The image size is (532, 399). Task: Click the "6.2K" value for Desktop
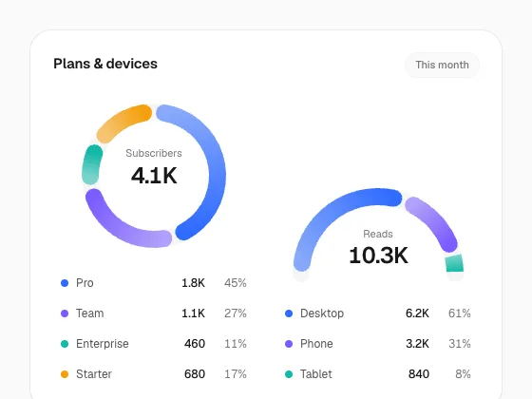pyautogui.click(x=417, y=313)
